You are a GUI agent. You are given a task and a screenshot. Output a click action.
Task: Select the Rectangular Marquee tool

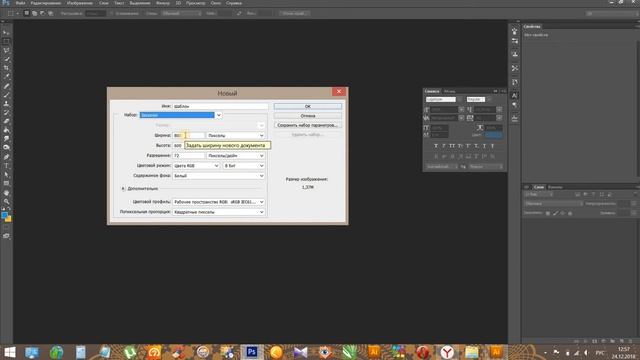coord(6,42)
